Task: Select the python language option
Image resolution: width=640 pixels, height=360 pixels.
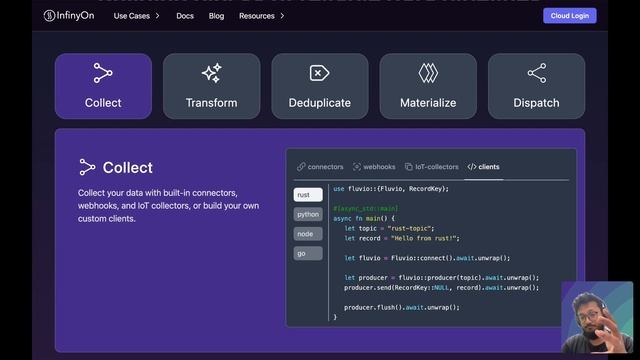Action: tap(308, 214)
